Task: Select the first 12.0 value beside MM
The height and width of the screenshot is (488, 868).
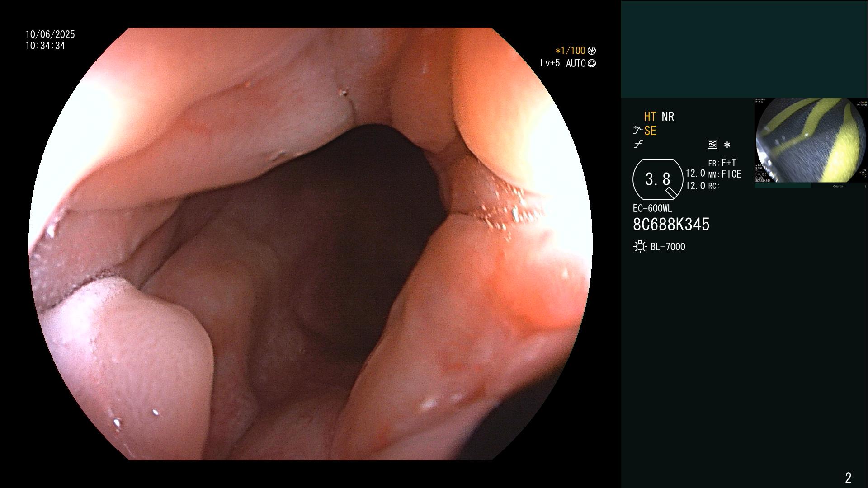Action: (x=695, y=174)
